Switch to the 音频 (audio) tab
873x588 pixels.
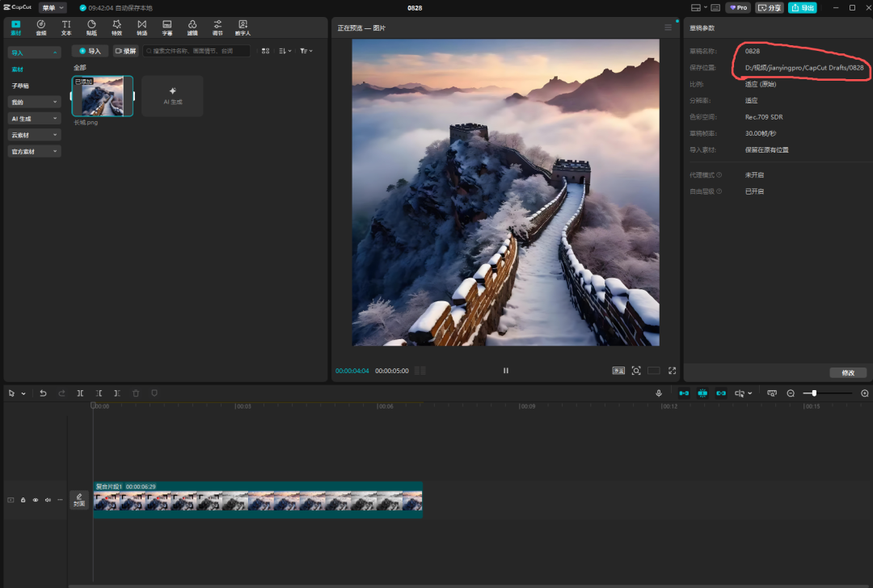pyautogui.click(x=41, y=27)
